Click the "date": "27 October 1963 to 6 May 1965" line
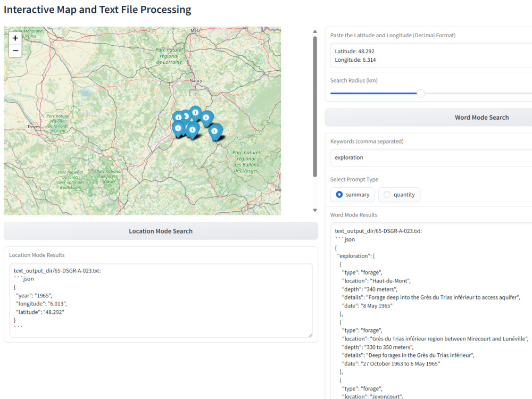 [x=391, y=364]
